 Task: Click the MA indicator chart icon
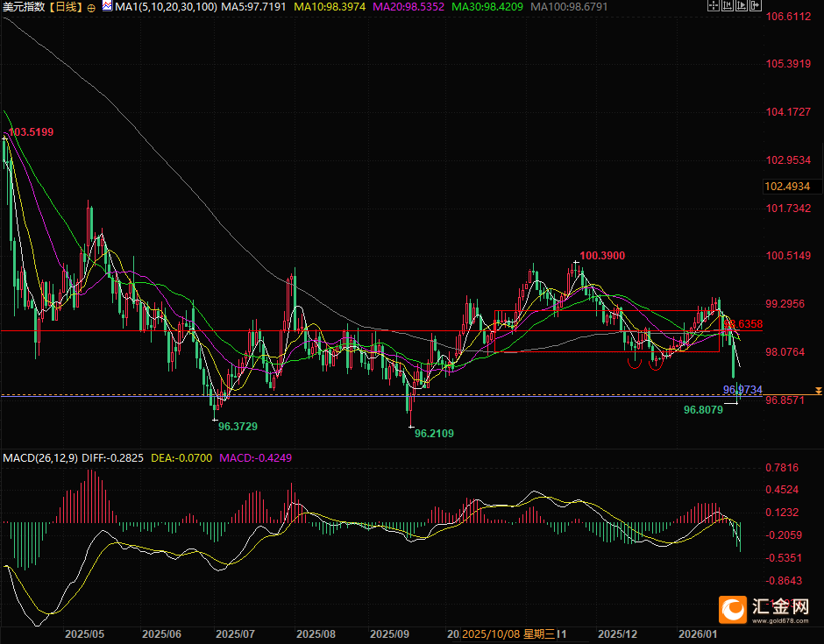107,7
